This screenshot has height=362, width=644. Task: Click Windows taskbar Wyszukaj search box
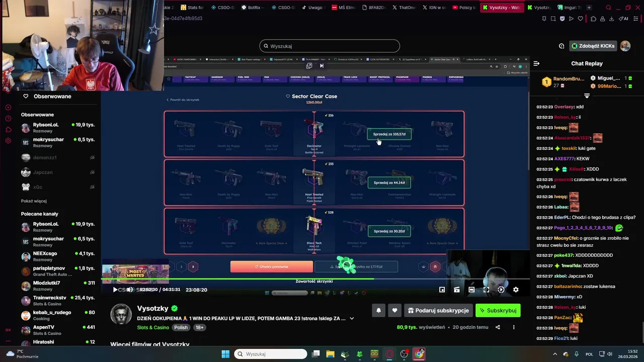point(271,354)
